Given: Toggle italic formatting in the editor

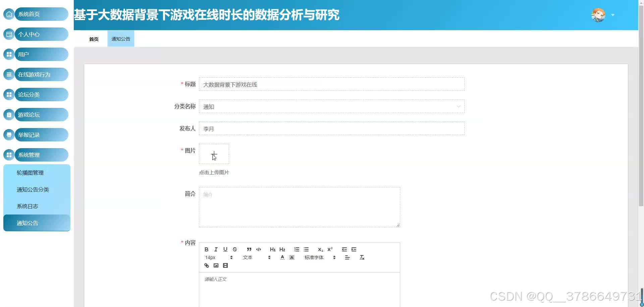Looking at the screenshot, I should coord(216,249).
